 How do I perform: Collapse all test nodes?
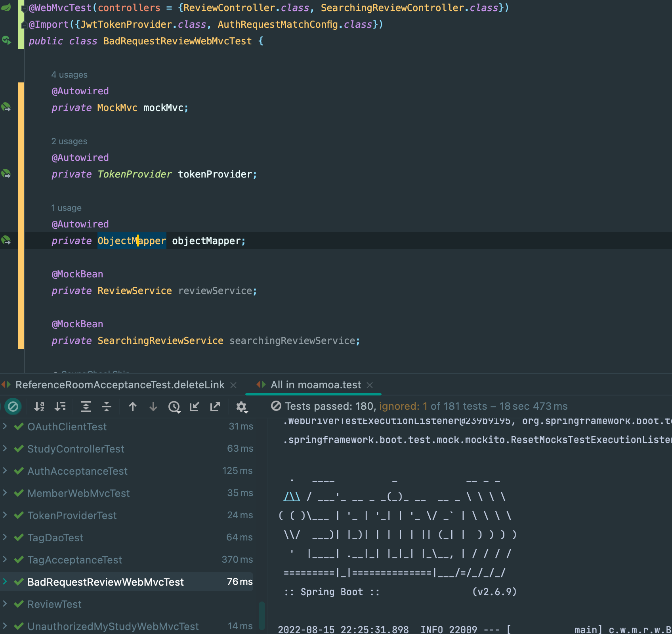(x=107, y=407)
